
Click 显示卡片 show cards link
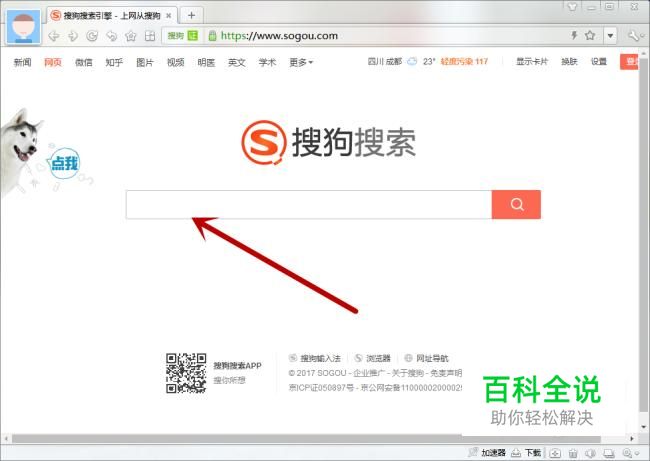(x=532, y=61)
